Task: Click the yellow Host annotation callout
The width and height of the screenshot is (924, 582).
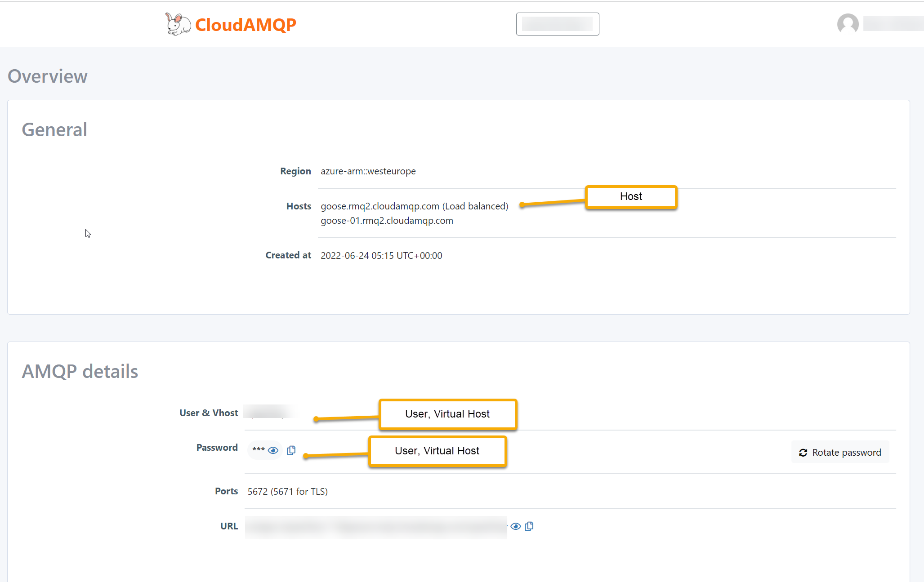Action: (x=631, y=197)
